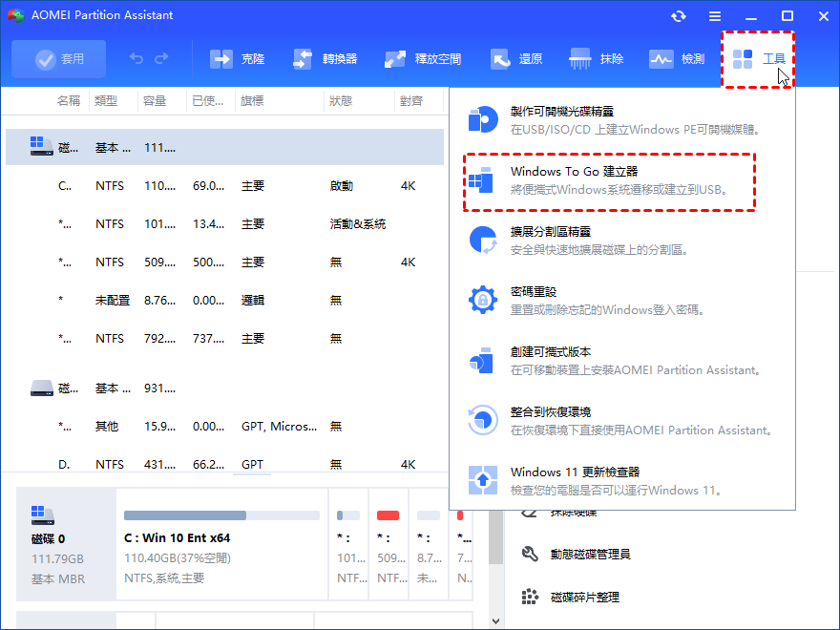Select 整合到恢復環境 menu entry

click(621, 421)
